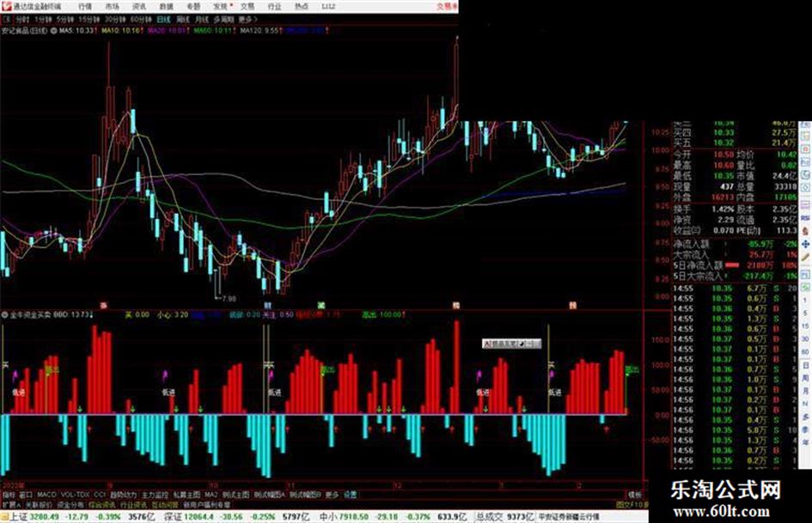812x523 pixels.
Task: Click the 5日净流入额 red bar indicator
Action: 732,265
